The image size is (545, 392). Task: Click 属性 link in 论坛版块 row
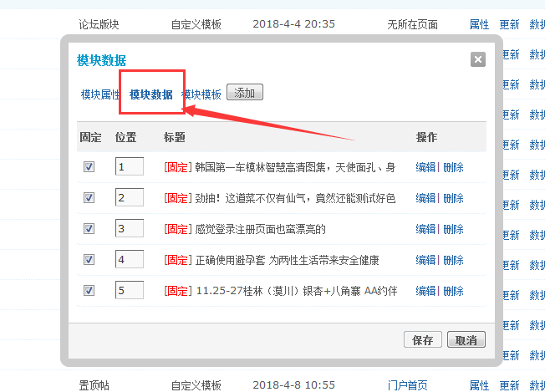(479, 24)
